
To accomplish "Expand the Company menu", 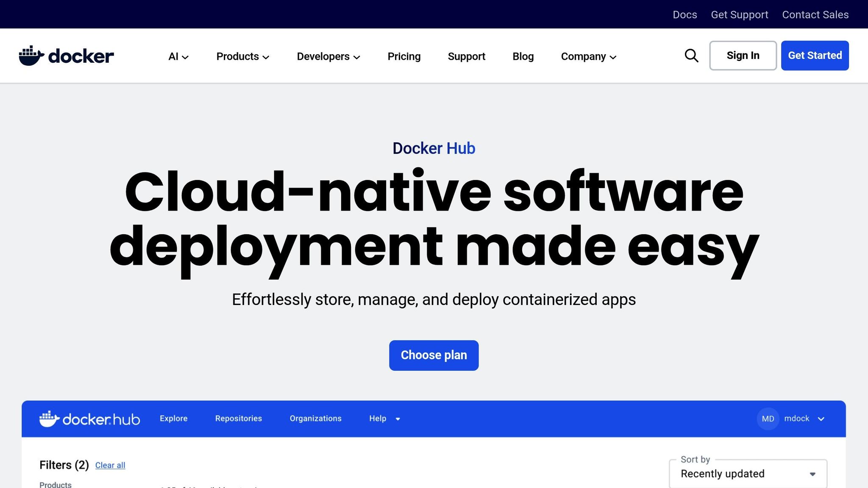I will pos(589,56).
